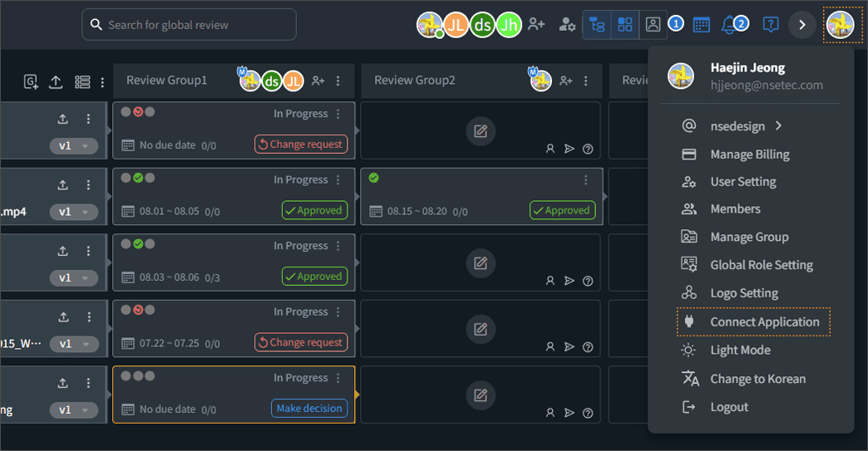The width and height of the screenshot is (868, 451).
Task: Click the blue Make decision button
Action: point(309,409)
